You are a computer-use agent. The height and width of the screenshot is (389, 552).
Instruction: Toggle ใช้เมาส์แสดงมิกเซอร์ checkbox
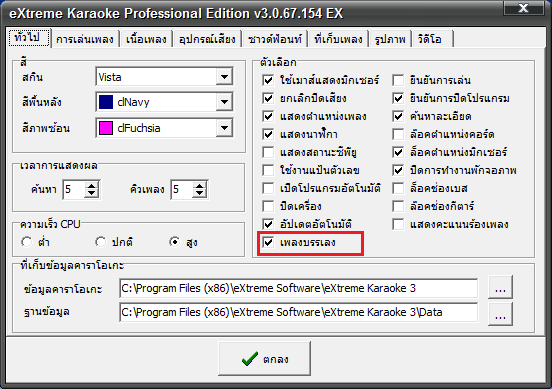[x=268, y=80]
